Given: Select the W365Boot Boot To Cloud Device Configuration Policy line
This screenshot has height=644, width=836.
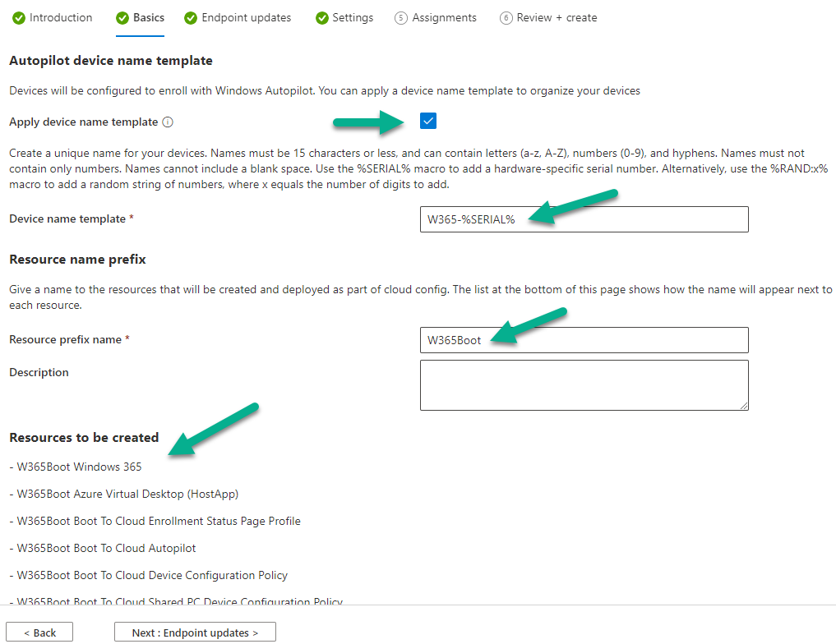Looking at the screenshot, I should (x=148, y=575).
